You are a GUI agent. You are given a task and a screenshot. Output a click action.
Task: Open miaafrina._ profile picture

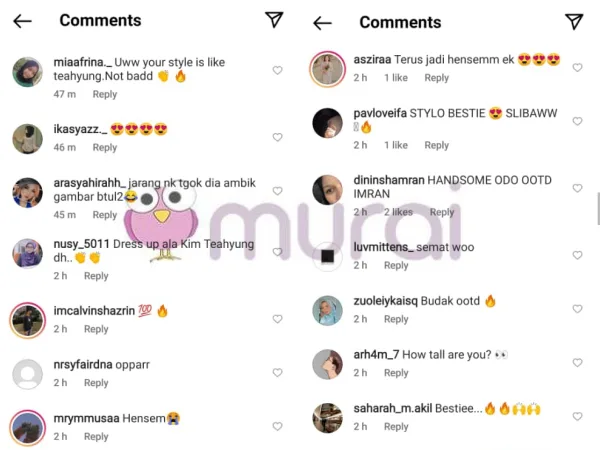pos(28,72)
